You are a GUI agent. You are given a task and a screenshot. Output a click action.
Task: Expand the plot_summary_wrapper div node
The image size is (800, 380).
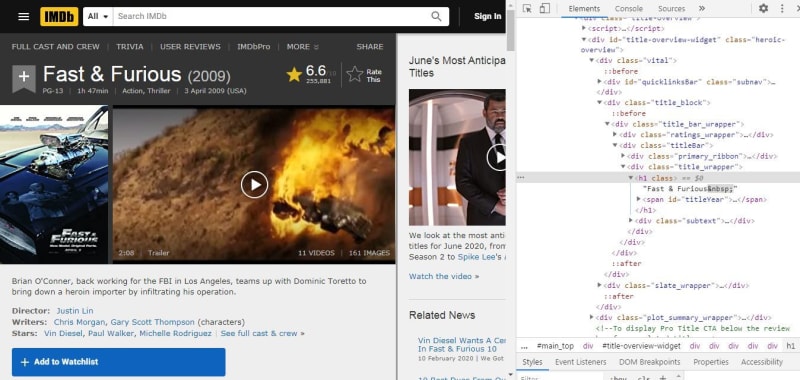pos(591,317)
